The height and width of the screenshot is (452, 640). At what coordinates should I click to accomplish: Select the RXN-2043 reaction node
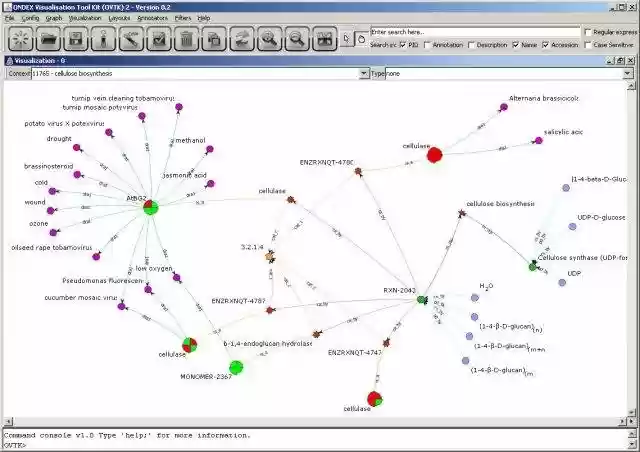pos(422,300)
